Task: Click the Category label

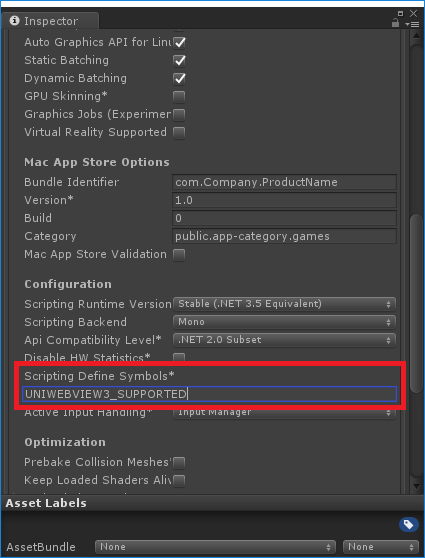Action: (50, 236)
